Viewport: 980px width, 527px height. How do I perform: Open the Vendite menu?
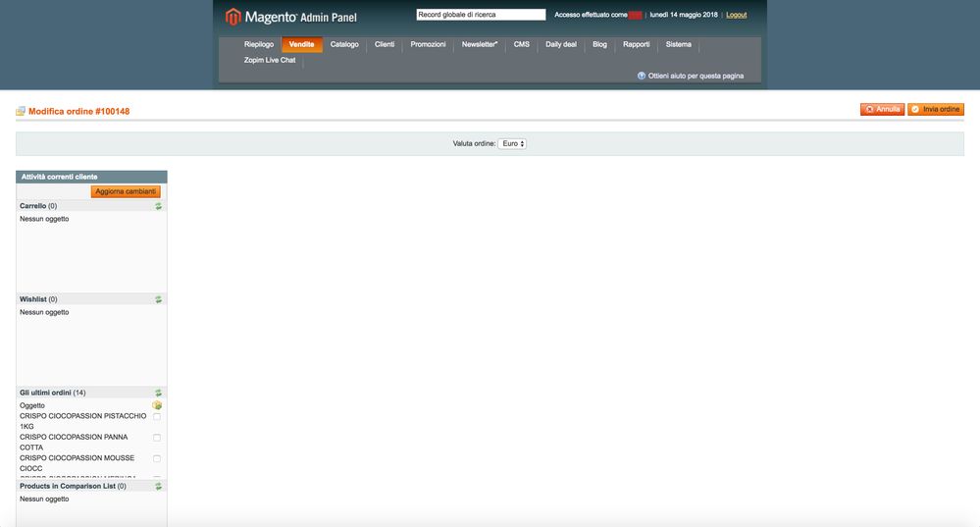(x=302, y=44)
